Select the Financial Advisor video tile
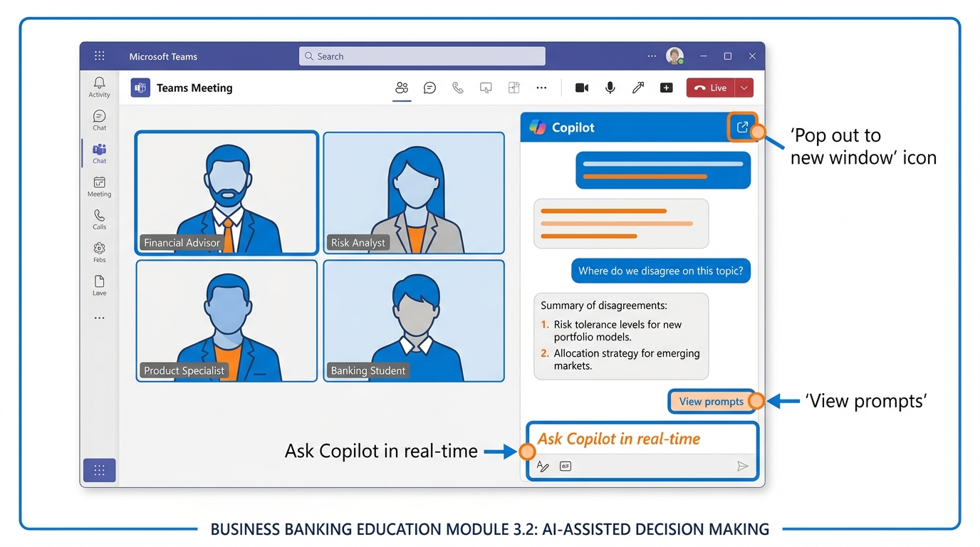Image resolution: width=980 pixels, height=547 pixels. click(x=226, y=192)
